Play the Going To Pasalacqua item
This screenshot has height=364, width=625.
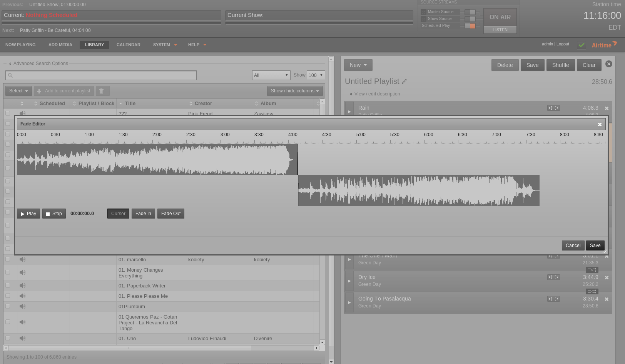(349, 302)
